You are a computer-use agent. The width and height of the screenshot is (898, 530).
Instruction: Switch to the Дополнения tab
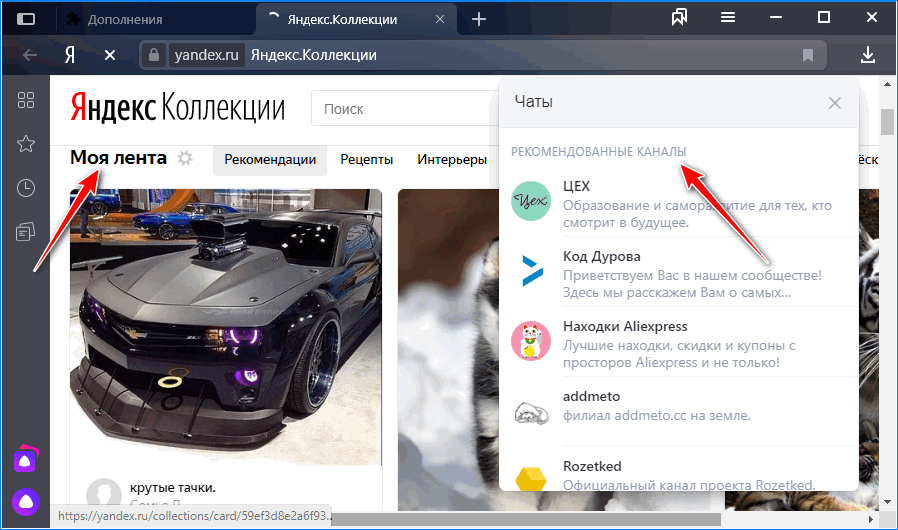(125, 19)
